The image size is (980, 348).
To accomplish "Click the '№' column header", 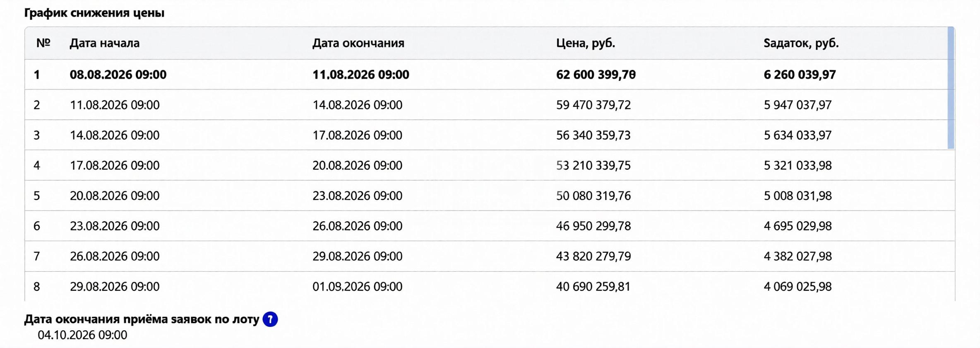I will point(43,43).
